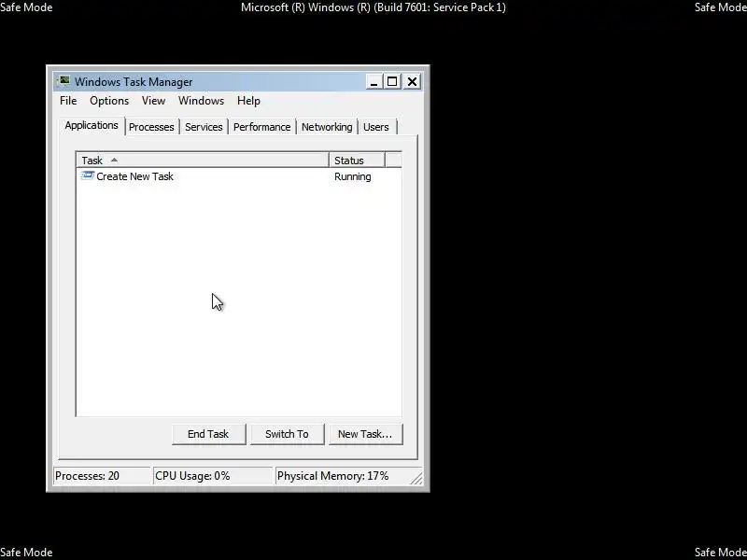The height and width of the screenshot is (560, 747).
Task: Click the CPU Usage: 0% status entry
Action: pos(214,476)
